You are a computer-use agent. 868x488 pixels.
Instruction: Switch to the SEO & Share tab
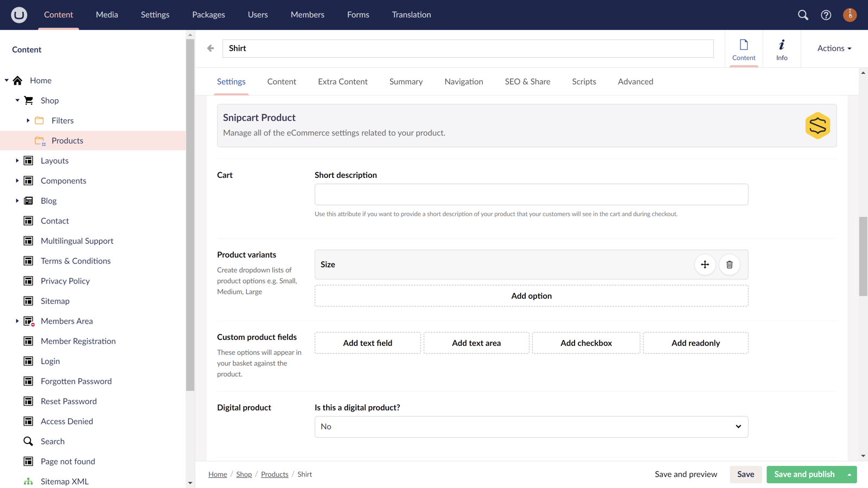pyautogui.click(x=527, y=81)
